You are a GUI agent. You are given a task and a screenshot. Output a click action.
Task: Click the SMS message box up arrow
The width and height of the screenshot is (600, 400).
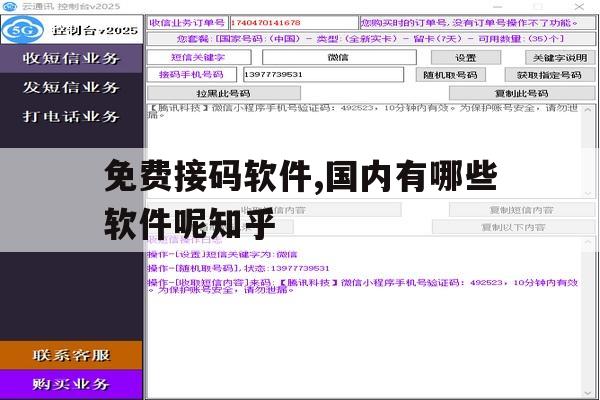point(588,110)
